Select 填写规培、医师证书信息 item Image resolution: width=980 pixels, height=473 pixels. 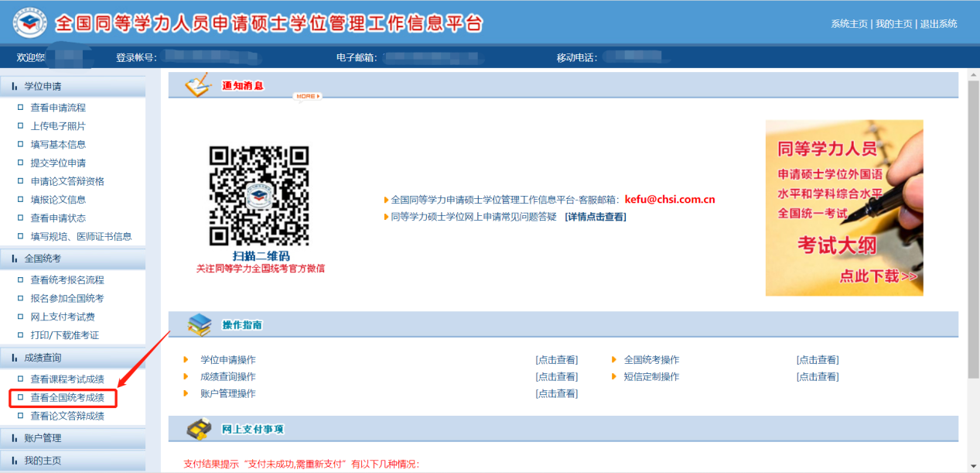pos(81,237)
